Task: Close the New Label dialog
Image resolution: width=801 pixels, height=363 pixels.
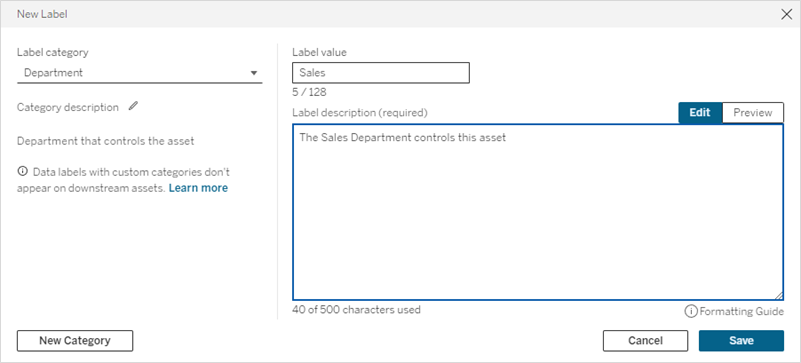Action: coord(787,14)
